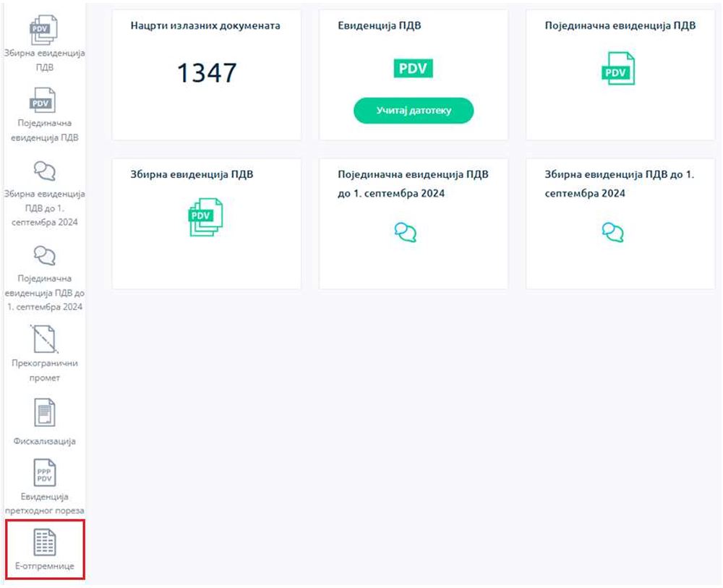Open Фискализација sidebar icon
The width and height of the screenshot is (723, 588).
44,412
